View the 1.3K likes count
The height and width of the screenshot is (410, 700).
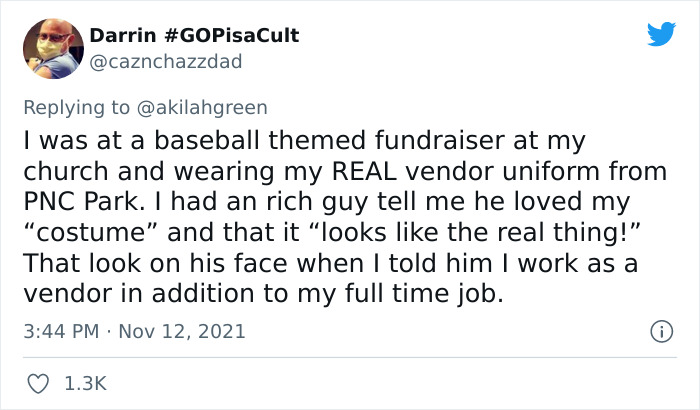84,383
